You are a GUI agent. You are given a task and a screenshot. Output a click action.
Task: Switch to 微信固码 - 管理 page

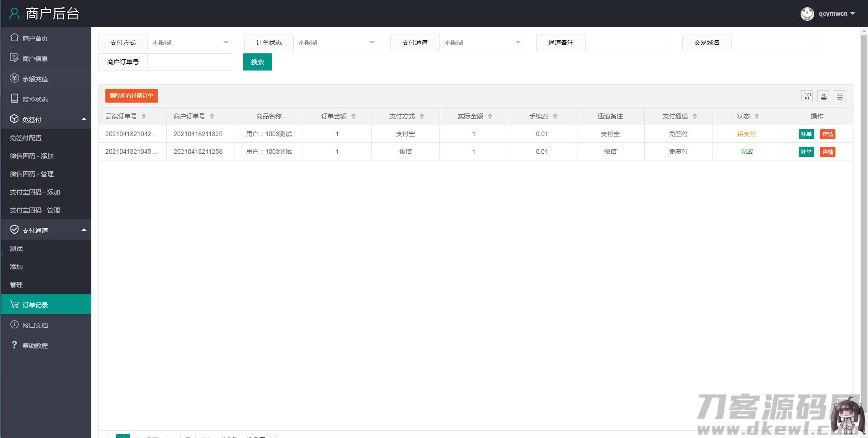click(x=32, y=174)
